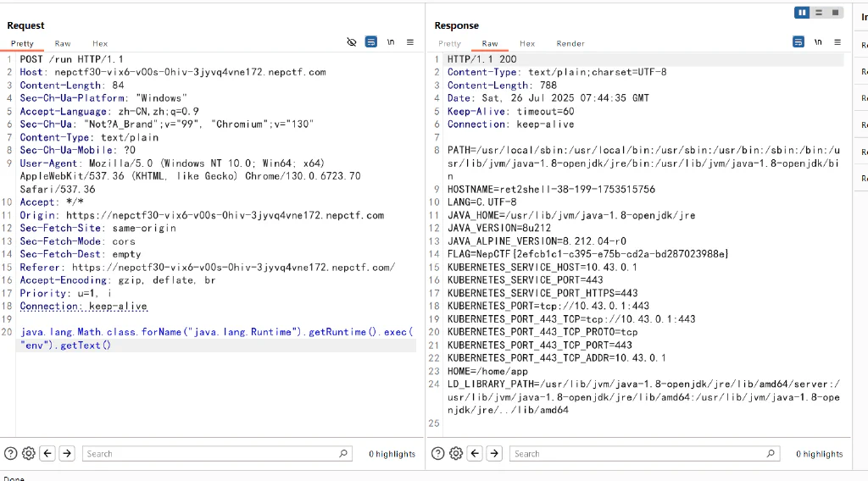Go to previous Response search match
Viewport: 868px width, 481px height.
[x=475, y=453]
